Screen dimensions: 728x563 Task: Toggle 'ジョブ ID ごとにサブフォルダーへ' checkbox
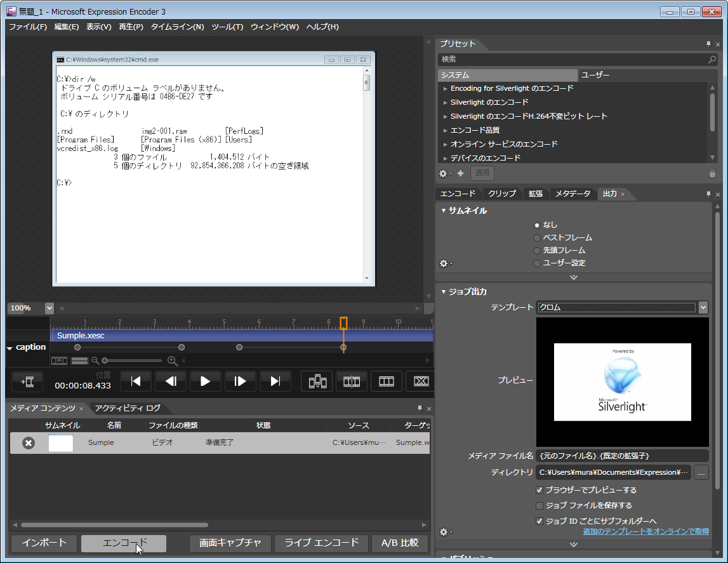[539, 521]
